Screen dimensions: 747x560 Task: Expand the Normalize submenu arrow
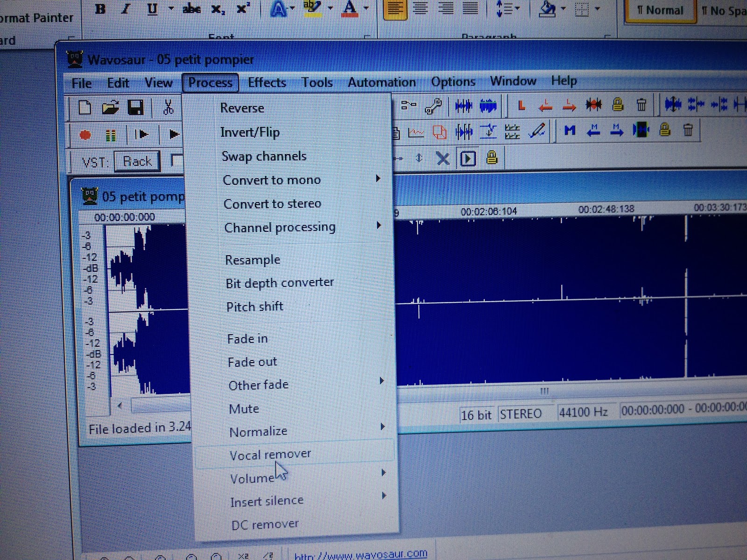click(x=382, y=427)
